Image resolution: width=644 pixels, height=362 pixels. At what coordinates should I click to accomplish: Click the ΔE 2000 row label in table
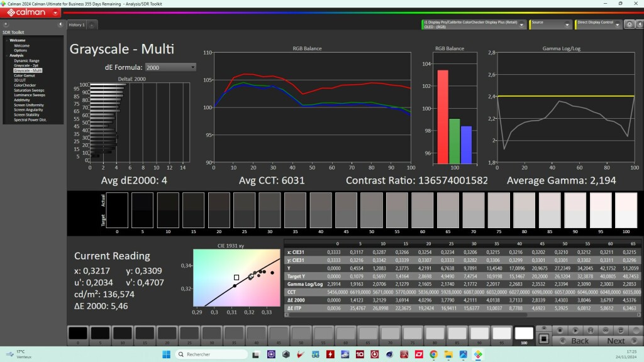pos(296,300)
